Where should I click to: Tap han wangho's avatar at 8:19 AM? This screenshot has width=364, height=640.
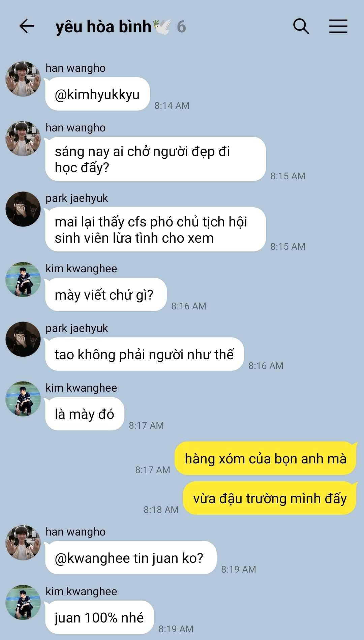coord(23,543)
